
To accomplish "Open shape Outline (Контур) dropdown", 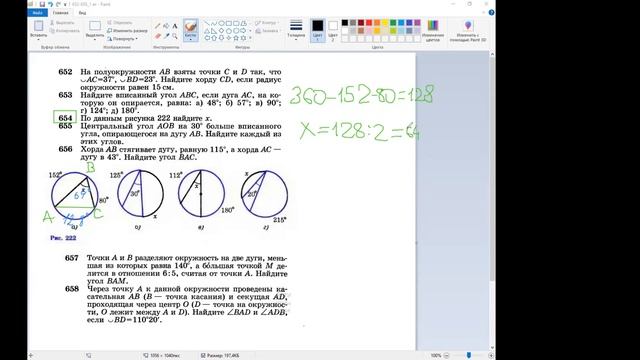I will pos(266,23).
